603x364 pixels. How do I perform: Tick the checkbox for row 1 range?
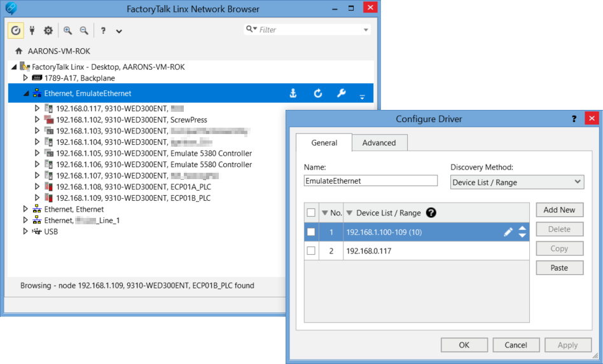point(311,231)
